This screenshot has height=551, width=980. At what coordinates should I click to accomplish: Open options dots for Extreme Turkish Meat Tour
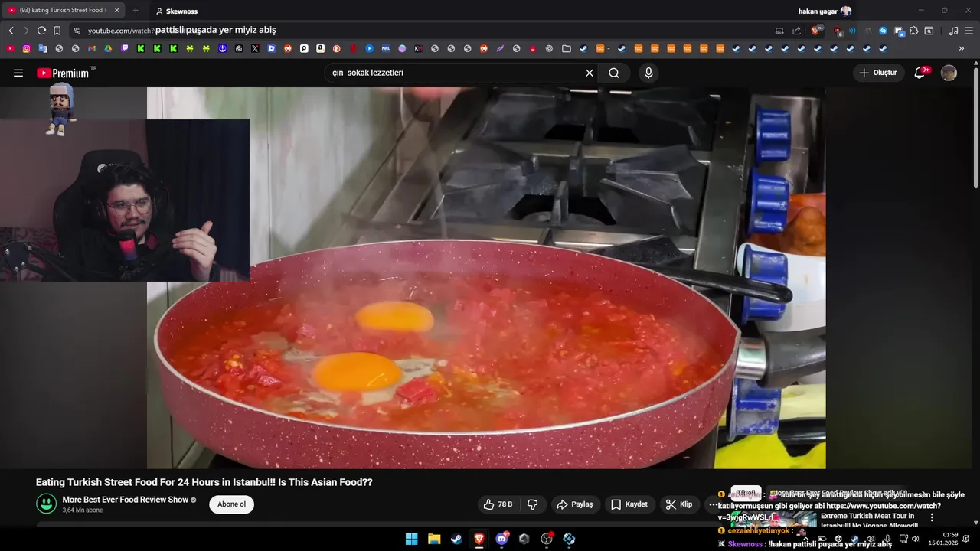[932, 517]
